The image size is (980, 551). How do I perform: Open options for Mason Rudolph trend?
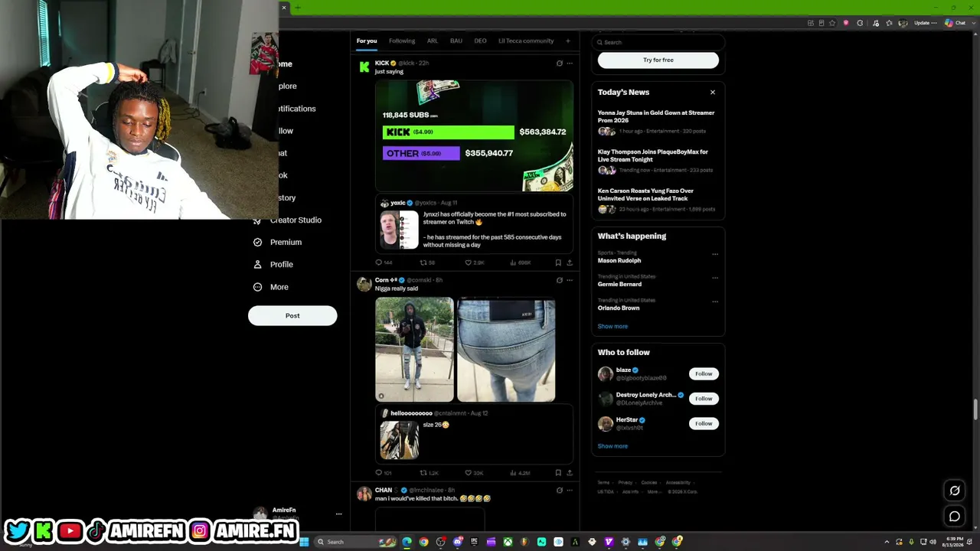[715, 254]
